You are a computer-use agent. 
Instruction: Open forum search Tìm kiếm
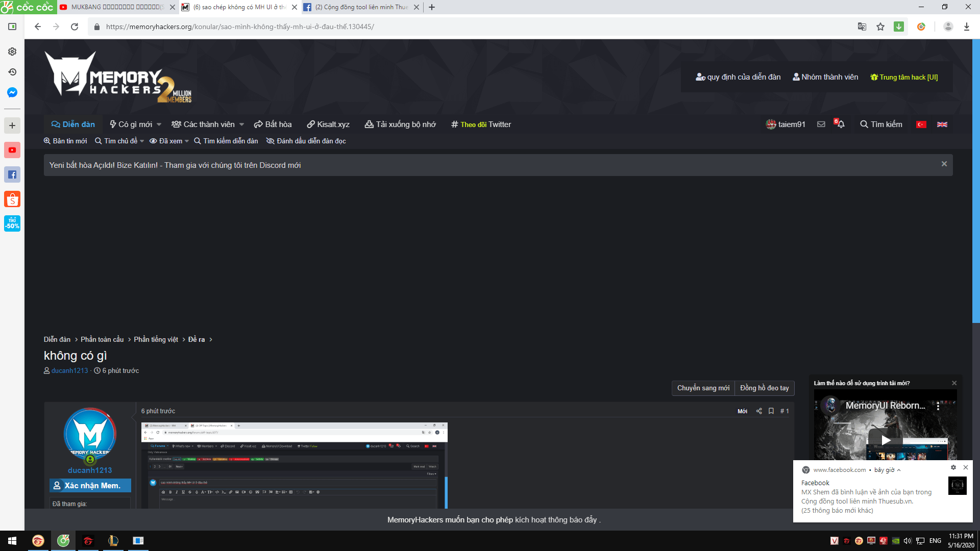click(x=881, y=124)
